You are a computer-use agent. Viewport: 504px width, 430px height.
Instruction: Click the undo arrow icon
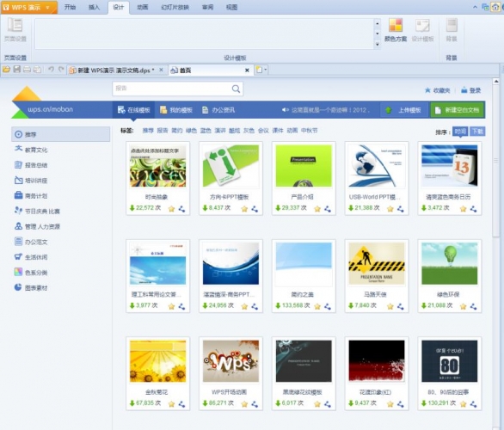[x=51, y=69]
